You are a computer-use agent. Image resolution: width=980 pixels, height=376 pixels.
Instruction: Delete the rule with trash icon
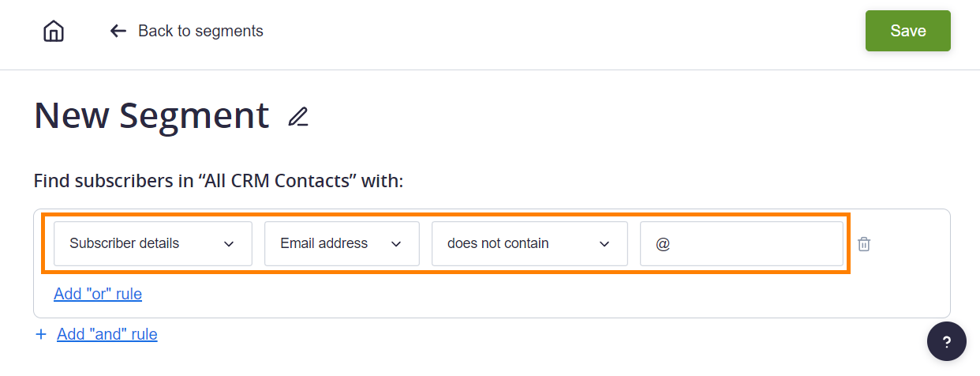tap(864, 244)
